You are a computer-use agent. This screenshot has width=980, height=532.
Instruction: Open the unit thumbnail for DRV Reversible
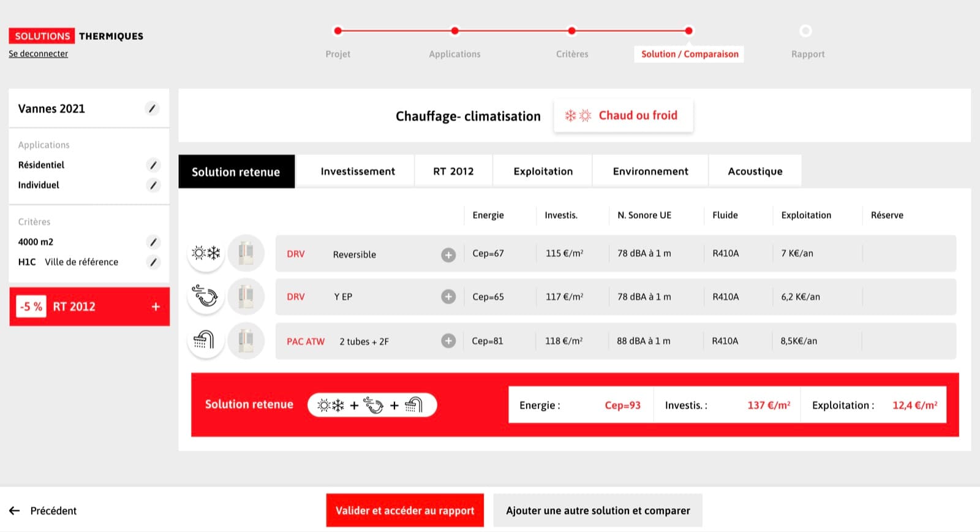246,253
